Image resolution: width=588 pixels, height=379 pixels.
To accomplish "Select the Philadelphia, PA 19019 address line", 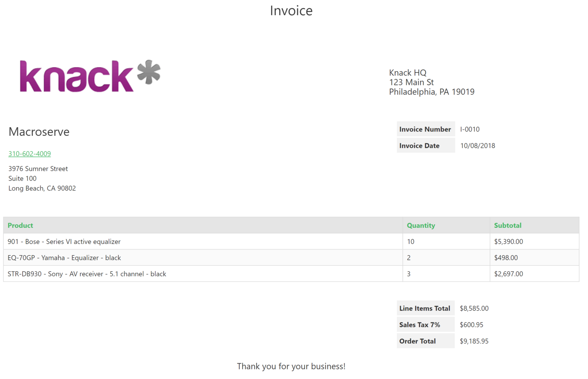I will point(432,92).
